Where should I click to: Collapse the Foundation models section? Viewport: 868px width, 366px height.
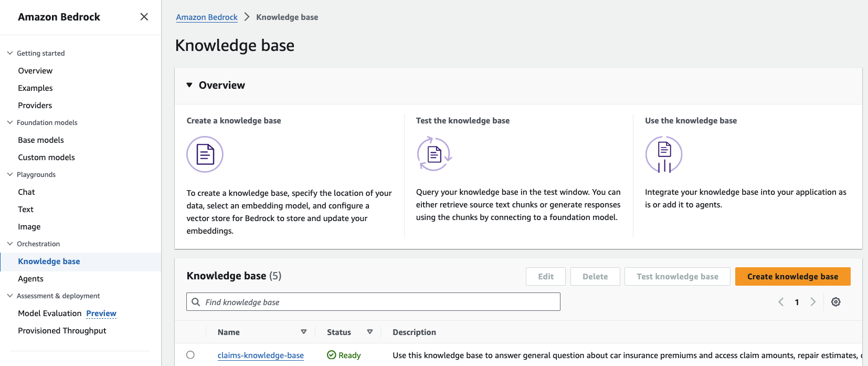[10, 122]
